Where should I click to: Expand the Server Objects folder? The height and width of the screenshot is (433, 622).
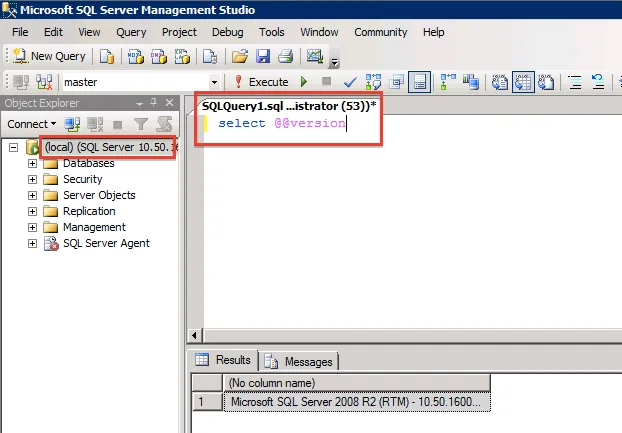33,195
